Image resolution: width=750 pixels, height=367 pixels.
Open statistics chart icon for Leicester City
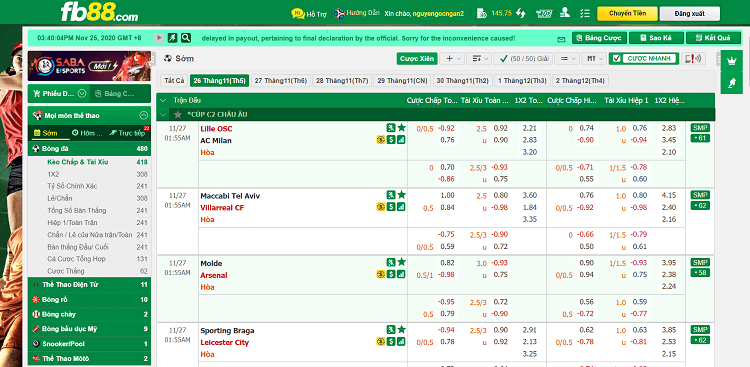click(x=401, y=341)
